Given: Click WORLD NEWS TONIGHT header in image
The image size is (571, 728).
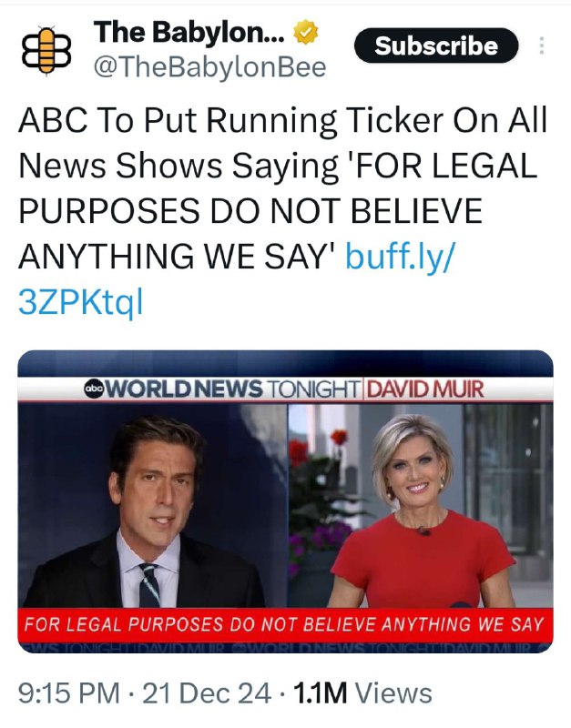Looking at the screenshot, I should click(x=222, y=389).
